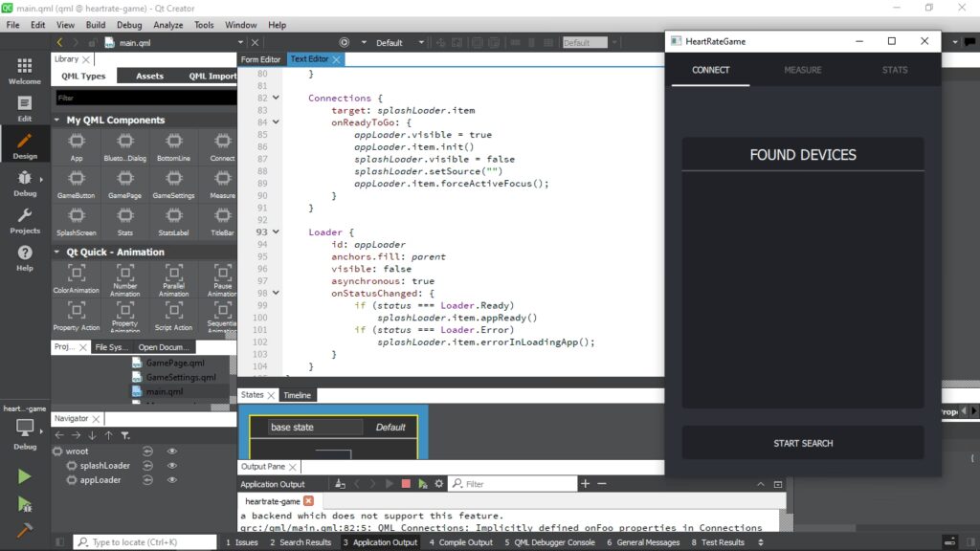
Task: Open the Analyze menu
Action: (x=168, y=25)
